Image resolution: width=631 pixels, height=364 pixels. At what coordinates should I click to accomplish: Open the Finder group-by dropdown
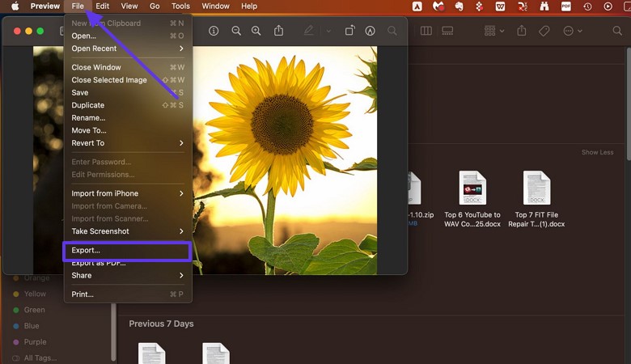click(494, 31)
